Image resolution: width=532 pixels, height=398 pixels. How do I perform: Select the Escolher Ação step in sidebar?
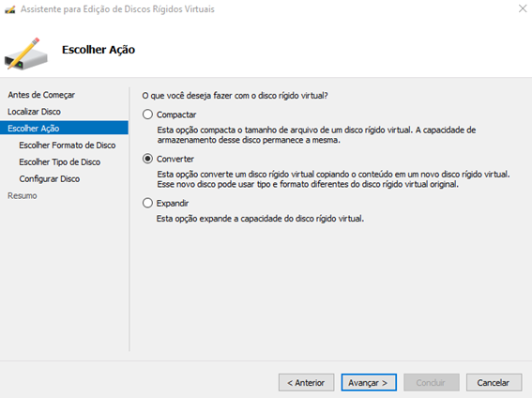point(64,128)
